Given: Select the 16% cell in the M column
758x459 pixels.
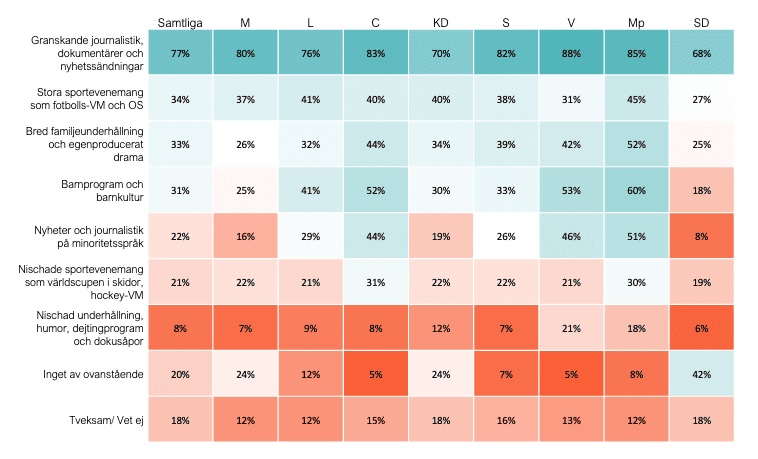Looking at the screenshot, I should (245, 235).
